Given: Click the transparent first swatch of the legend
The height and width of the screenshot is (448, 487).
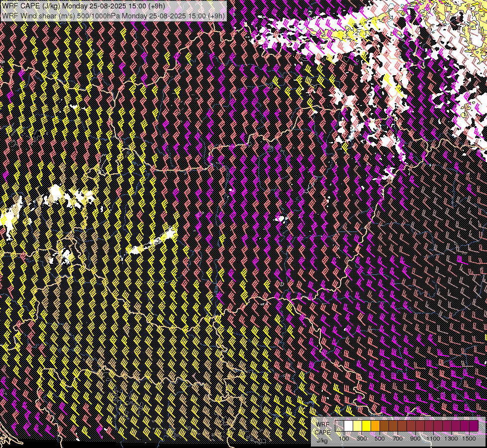Looking at the screenshot, I should 339,426.
